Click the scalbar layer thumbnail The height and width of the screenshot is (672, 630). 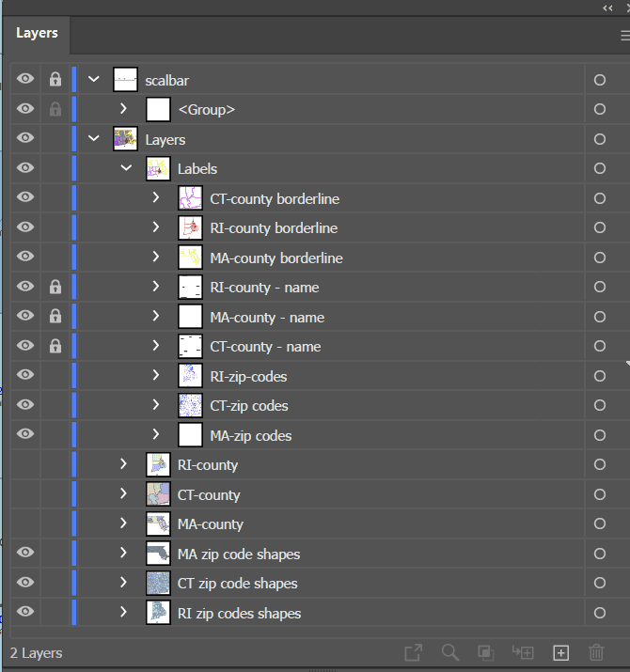tap(125, 79)
